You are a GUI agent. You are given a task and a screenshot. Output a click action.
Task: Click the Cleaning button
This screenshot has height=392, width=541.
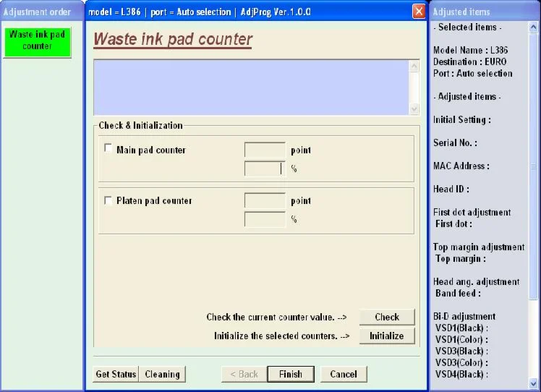[162, 374]
